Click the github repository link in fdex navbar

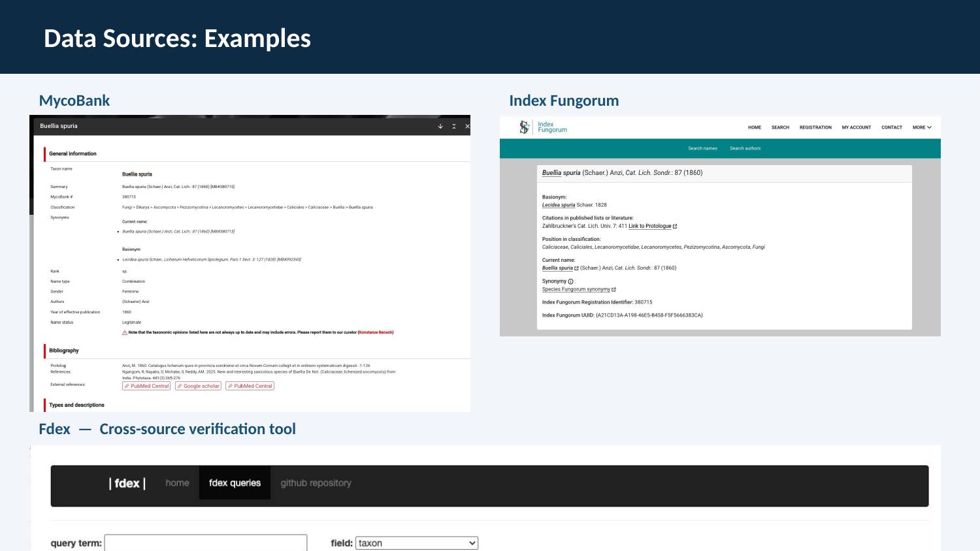[x=316, y=483]
